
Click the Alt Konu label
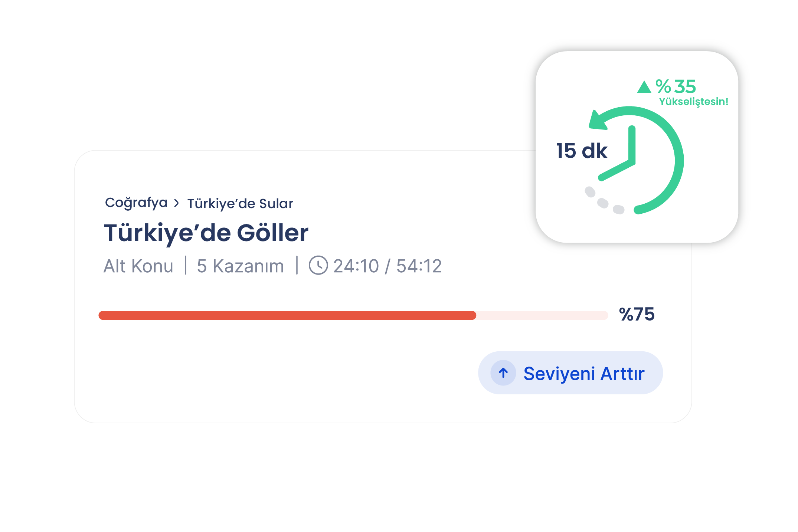pyautogui.click(x=138, y=266)
